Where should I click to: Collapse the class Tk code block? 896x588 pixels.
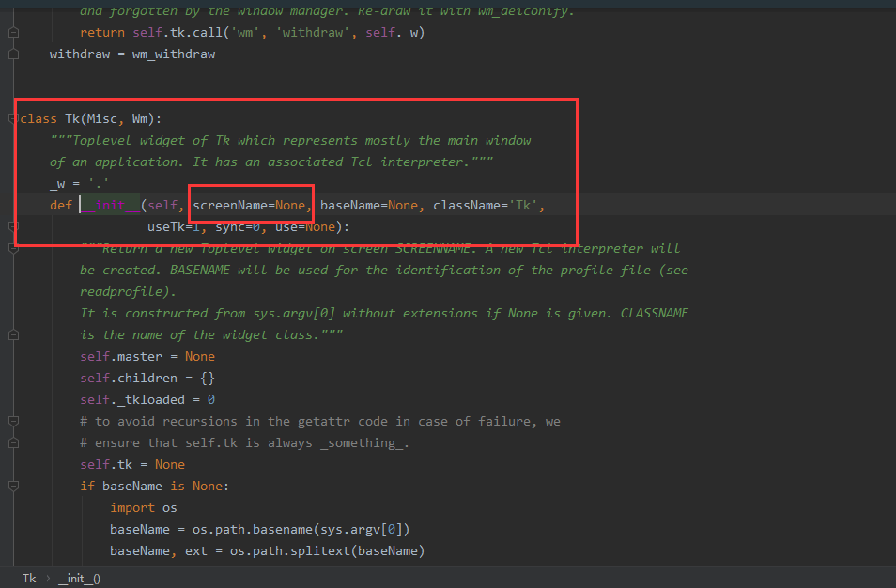click(11, 118)
